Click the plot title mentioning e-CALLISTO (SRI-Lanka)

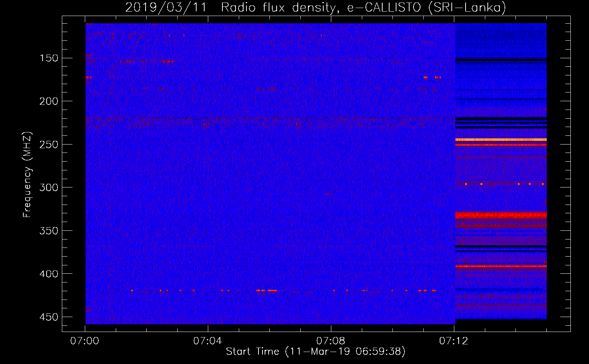(316, 7)
